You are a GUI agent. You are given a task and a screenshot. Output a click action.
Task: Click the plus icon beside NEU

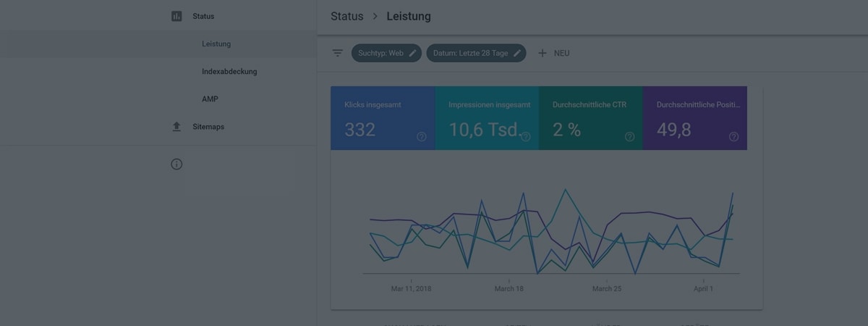[x=542, y=53]
